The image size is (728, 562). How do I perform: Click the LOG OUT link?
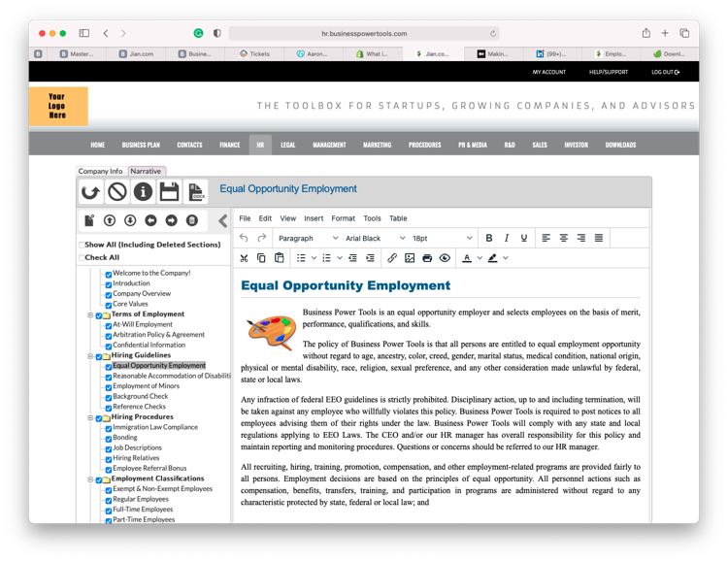pyautogui.click(x=665, y=72)
